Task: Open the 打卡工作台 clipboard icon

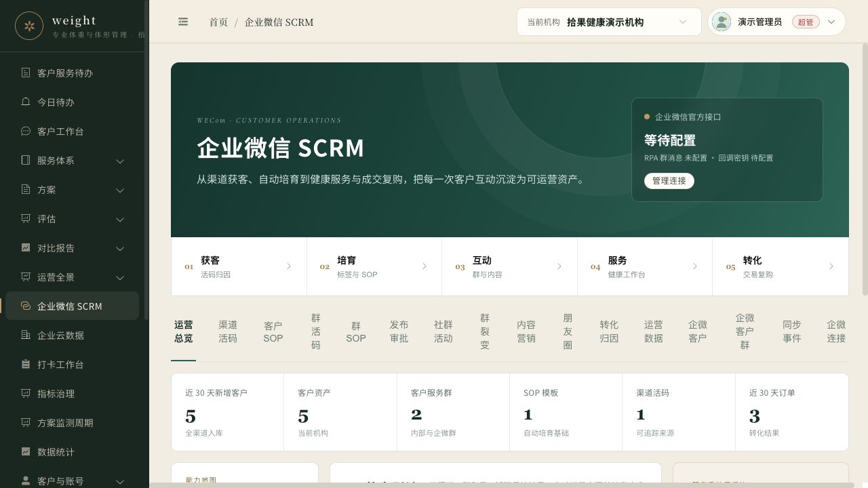Action: click(x=26, y=364)
